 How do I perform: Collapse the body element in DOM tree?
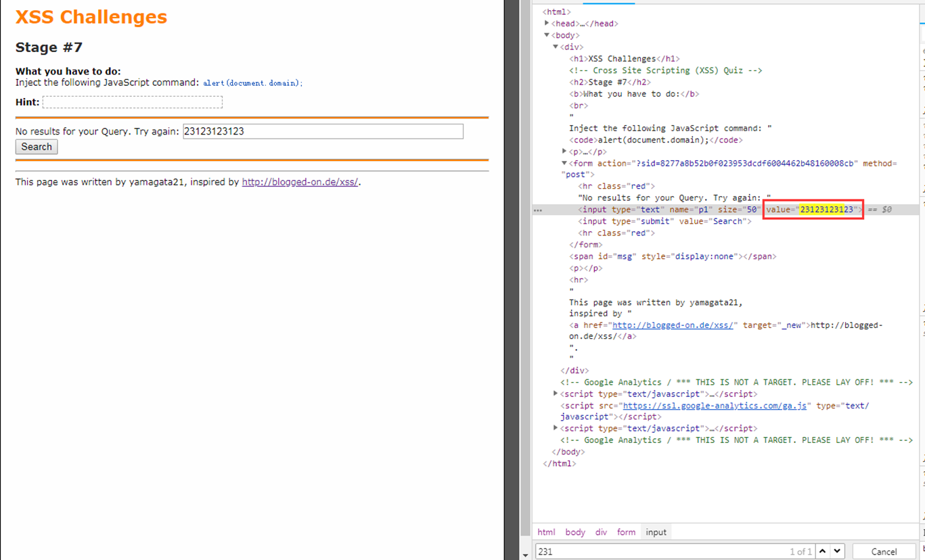[x=547, y=35]
